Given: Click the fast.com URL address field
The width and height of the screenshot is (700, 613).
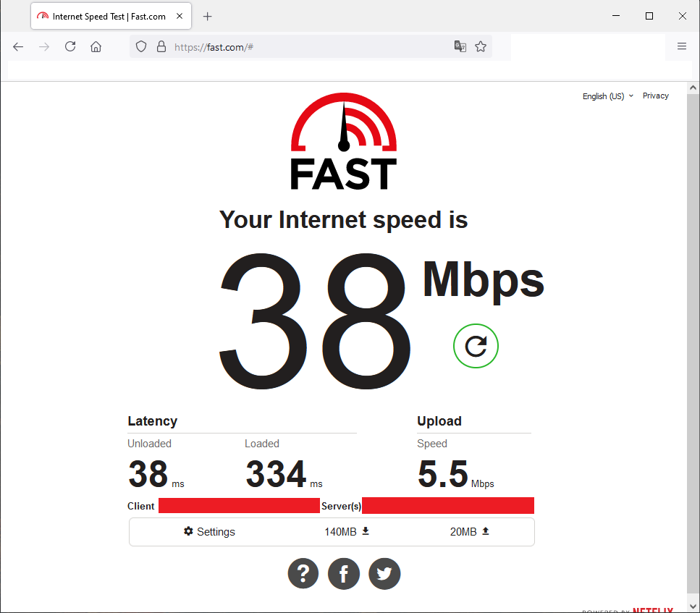Looking at the screenshot, I should [308, 47].
